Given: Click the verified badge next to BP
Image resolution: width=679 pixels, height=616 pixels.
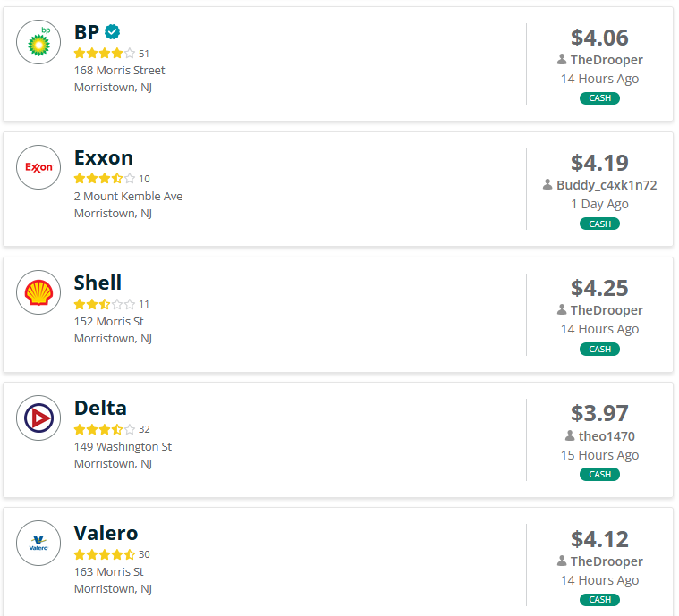Looking at the screenshot, I should tap(113, 32).
